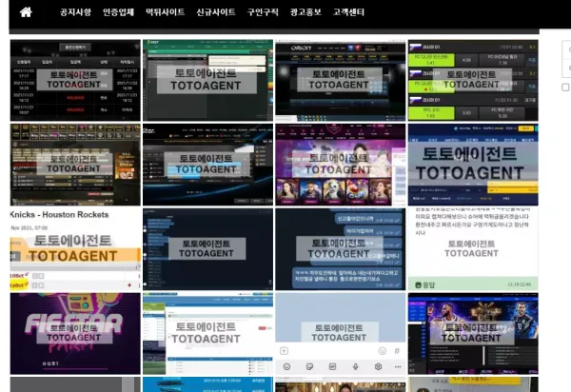571x392 pixels.
Task: Open the white message thumbnail with 응답 bar
Action: (x=473, y=249)
